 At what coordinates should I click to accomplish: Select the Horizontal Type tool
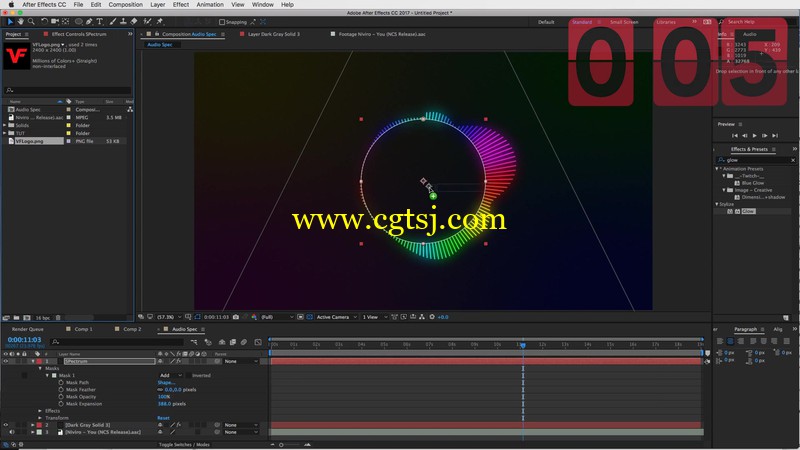click(99, 21)
